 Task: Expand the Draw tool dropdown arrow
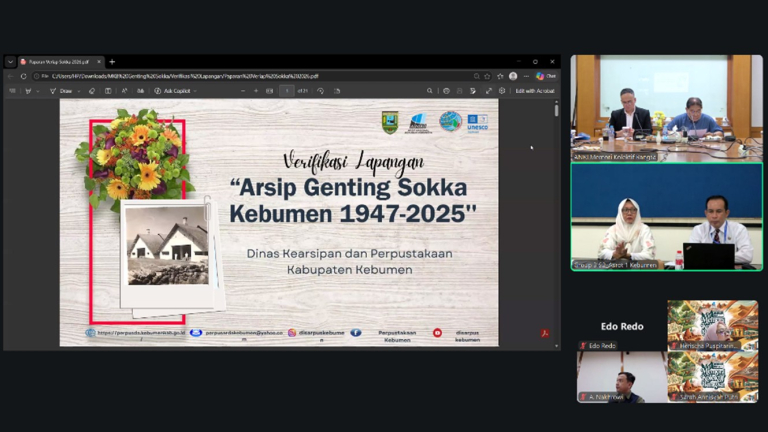79,91
